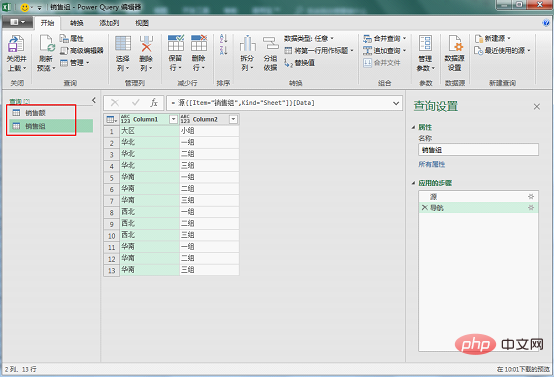The width and height of the screenshot is (554, 377).
Task: Click cell 大区 in row 1
Action: point(149,131)
